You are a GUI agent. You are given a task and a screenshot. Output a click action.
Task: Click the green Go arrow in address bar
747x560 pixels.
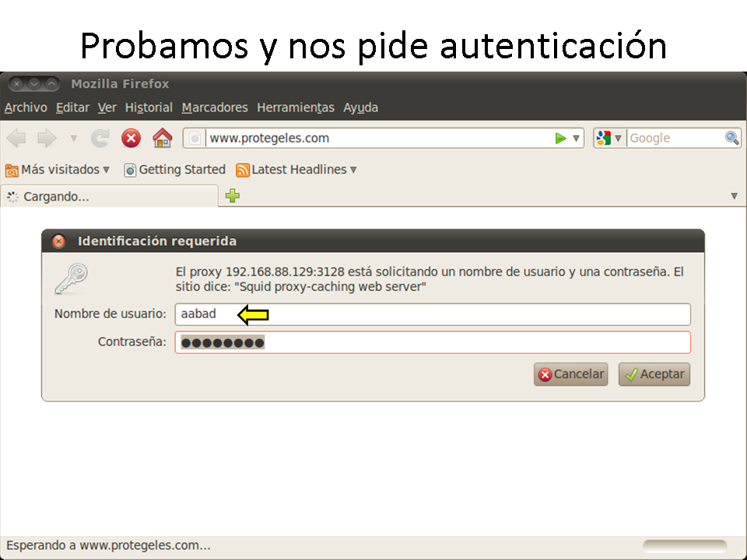560,138
